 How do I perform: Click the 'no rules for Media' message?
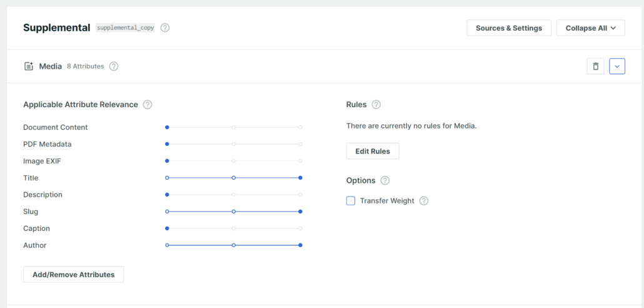click(411, 126)
